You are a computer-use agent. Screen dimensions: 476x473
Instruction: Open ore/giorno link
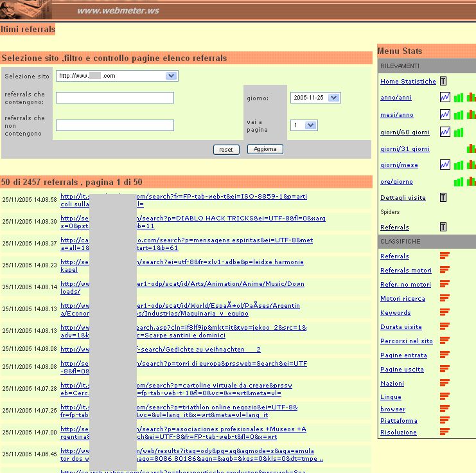[396, 182]
